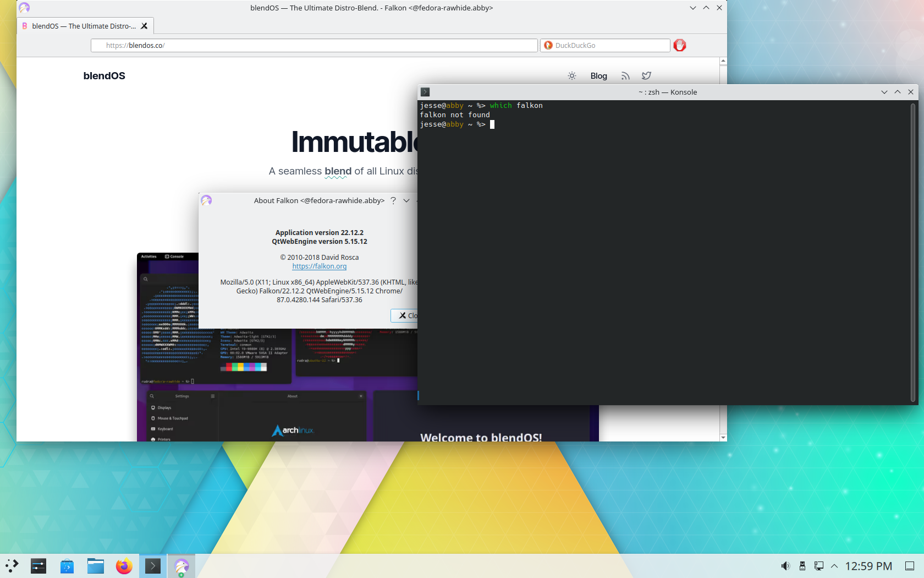The image size is (924, 578).
Task: Open the https://falkon.org link
Action: click(x=320, y=266)
